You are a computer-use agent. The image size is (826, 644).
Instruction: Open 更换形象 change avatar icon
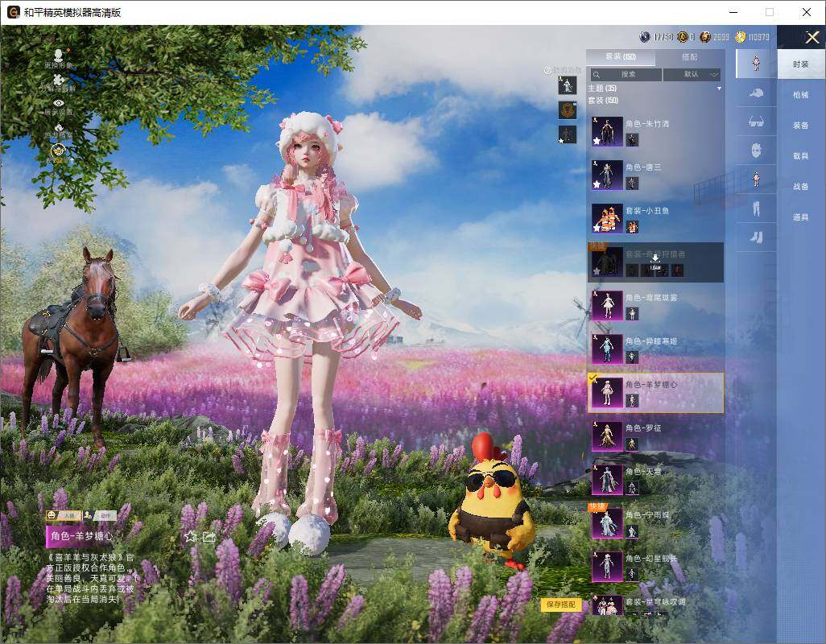(59, 58)
